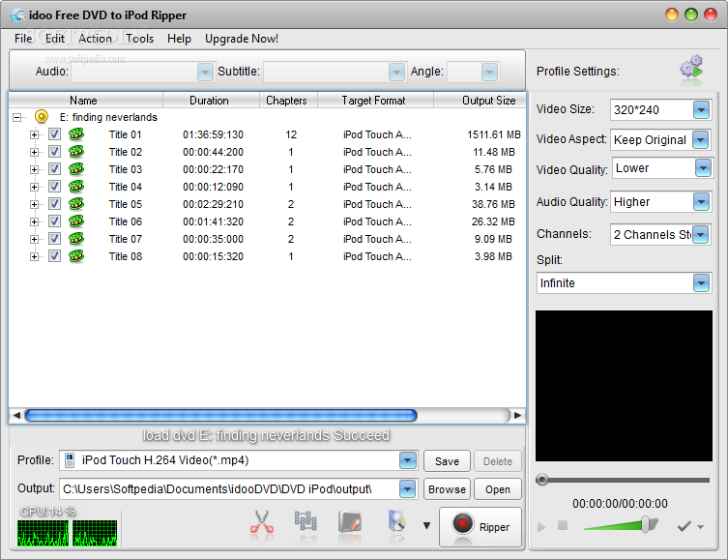Viewport: 728px width, 560px height.
Task: Click the Browse button
Action: pyautogui.click(x=447, y=489)
